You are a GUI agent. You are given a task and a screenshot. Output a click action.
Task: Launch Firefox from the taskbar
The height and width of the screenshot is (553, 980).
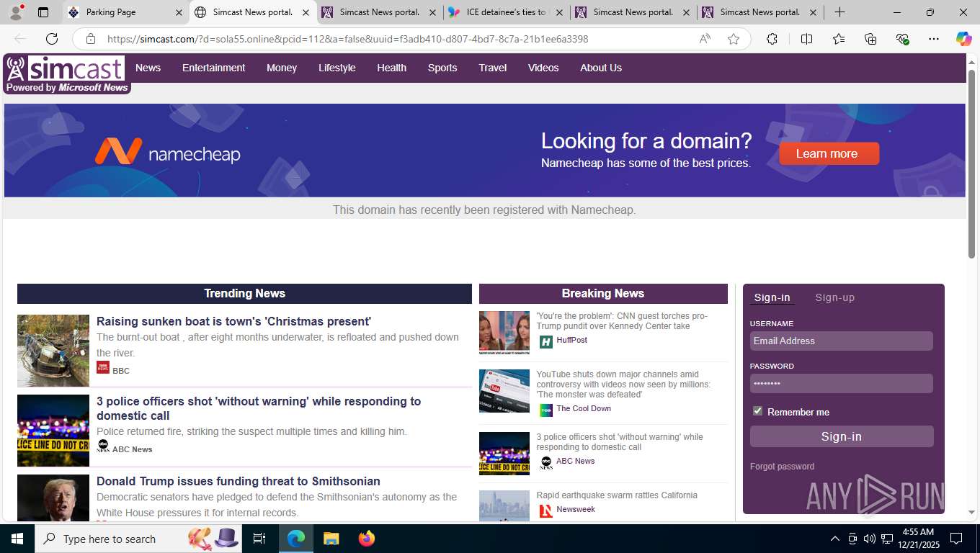point(367,539)
